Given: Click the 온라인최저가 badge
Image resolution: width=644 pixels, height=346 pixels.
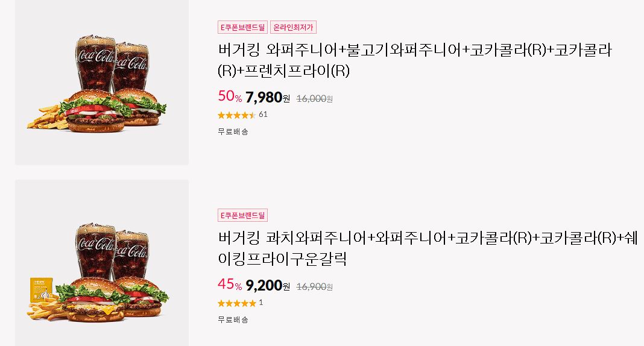Looking at the screenshot, I should coord(293,27).
